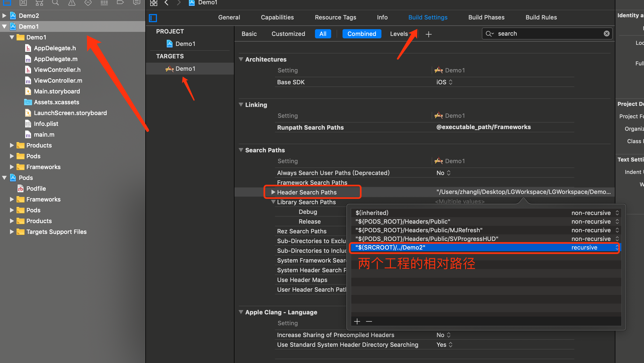Expand Products folder under Demo1
Viewport: 644px width, 363px height.
coord(12,145)
